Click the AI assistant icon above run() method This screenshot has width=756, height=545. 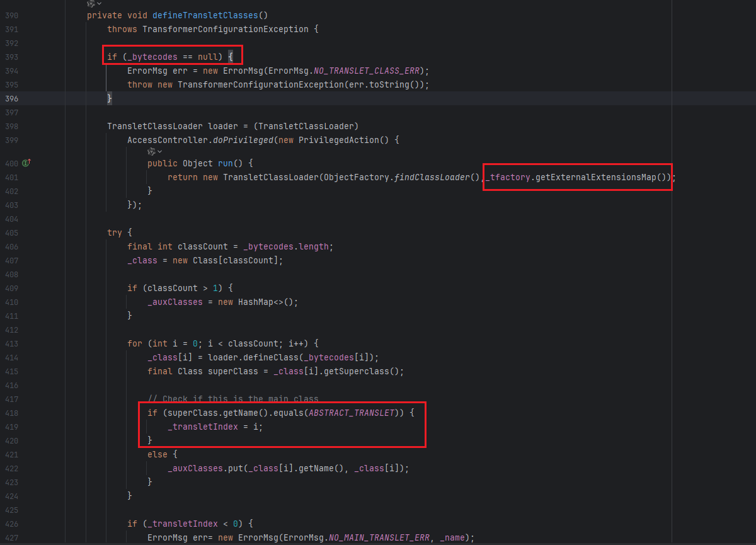tap(151, 151)
